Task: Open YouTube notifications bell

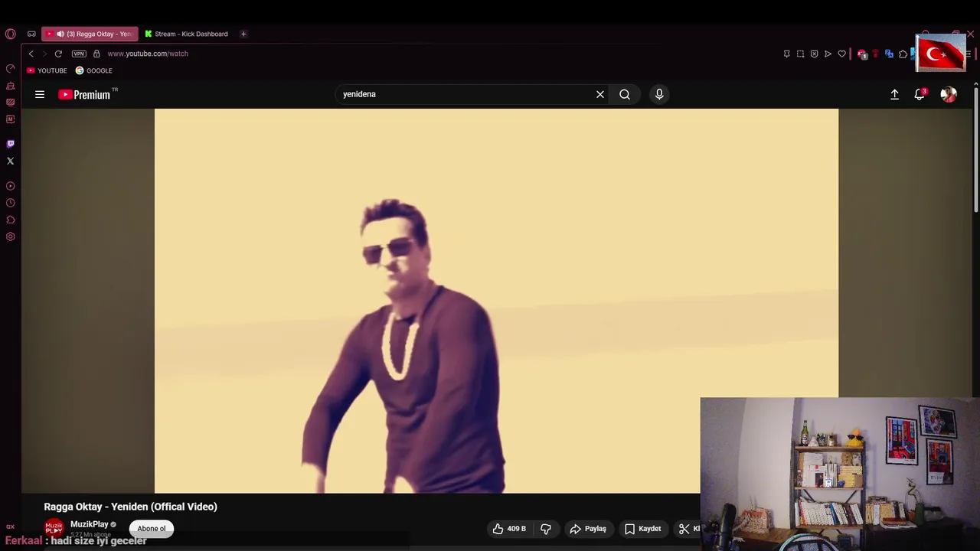Action: [x=920, y=94]
